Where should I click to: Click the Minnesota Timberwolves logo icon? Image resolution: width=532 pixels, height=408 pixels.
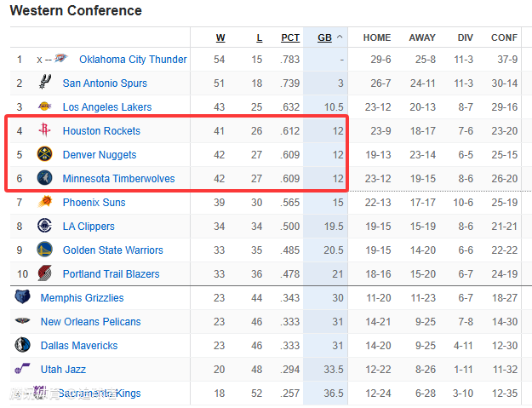[44, 179]
